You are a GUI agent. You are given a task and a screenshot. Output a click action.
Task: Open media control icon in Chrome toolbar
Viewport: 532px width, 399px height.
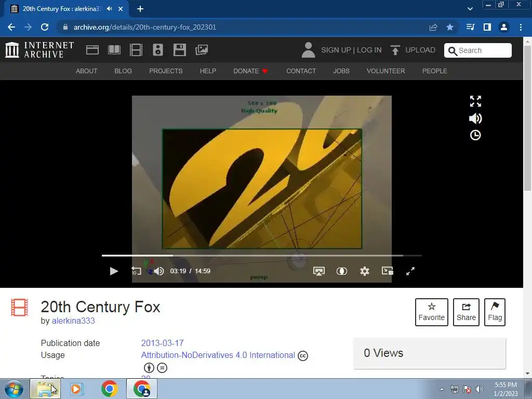470,27
